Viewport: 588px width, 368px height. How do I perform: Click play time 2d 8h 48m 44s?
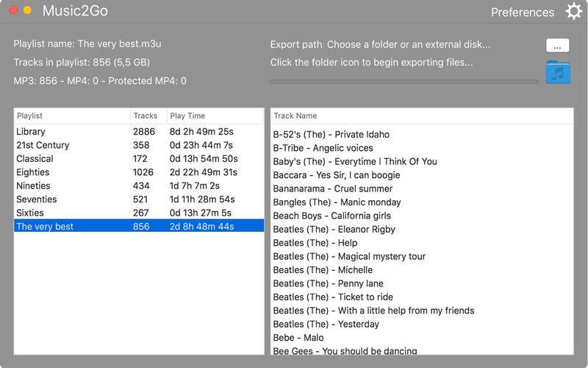point(201,227)
